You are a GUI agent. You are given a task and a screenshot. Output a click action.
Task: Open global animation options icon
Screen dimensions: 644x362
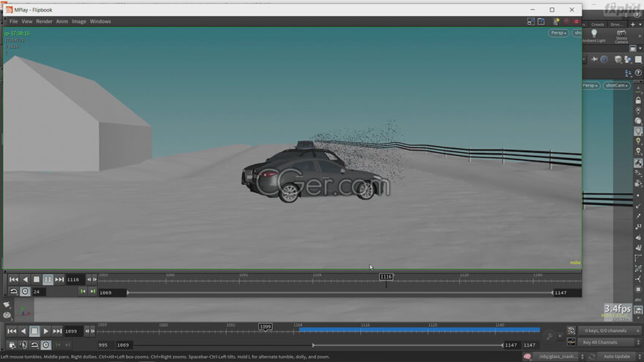pos(12,345)
